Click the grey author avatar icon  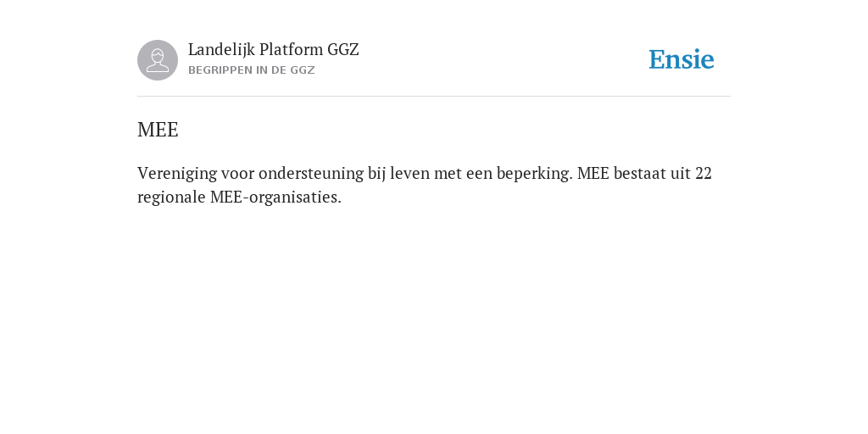tap(158, 60)
